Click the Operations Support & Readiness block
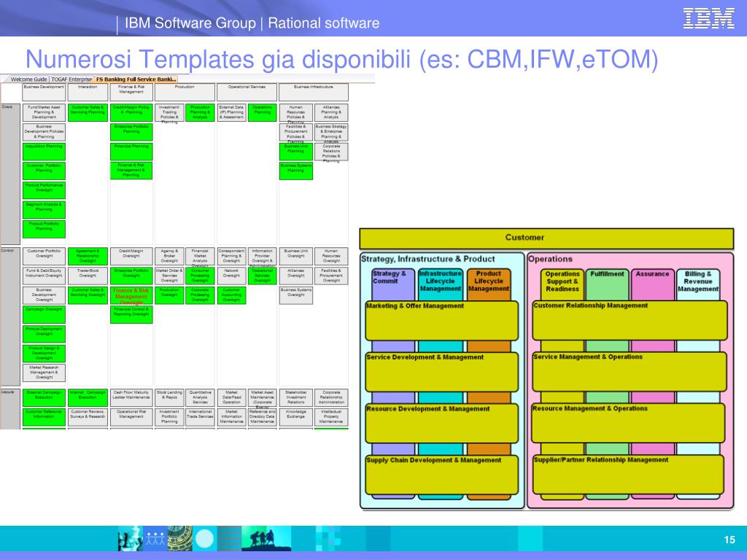 click(562, 284)
